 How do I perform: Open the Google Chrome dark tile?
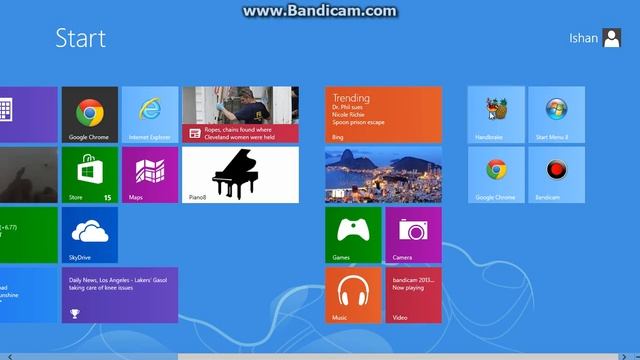90,115
